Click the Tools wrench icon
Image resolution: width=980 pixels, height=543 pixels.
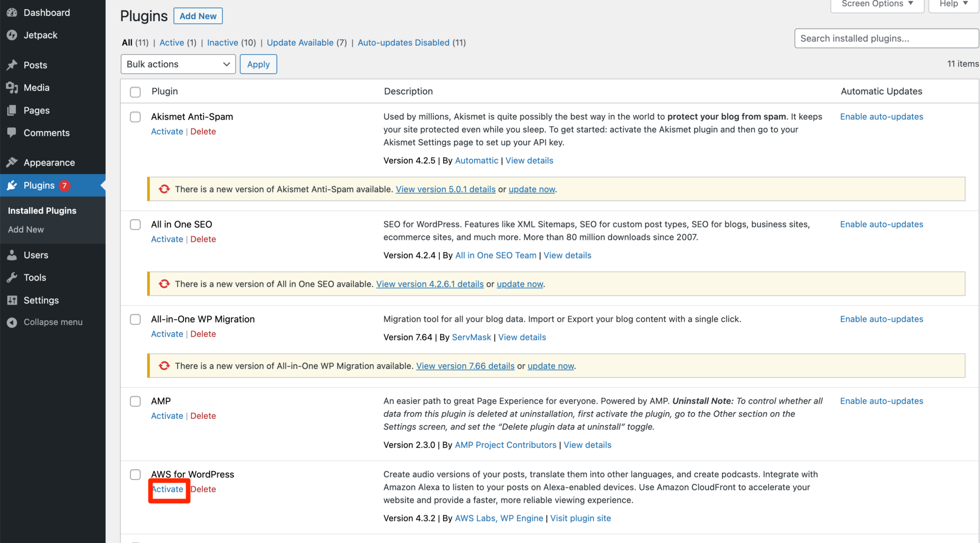(12, 277)
